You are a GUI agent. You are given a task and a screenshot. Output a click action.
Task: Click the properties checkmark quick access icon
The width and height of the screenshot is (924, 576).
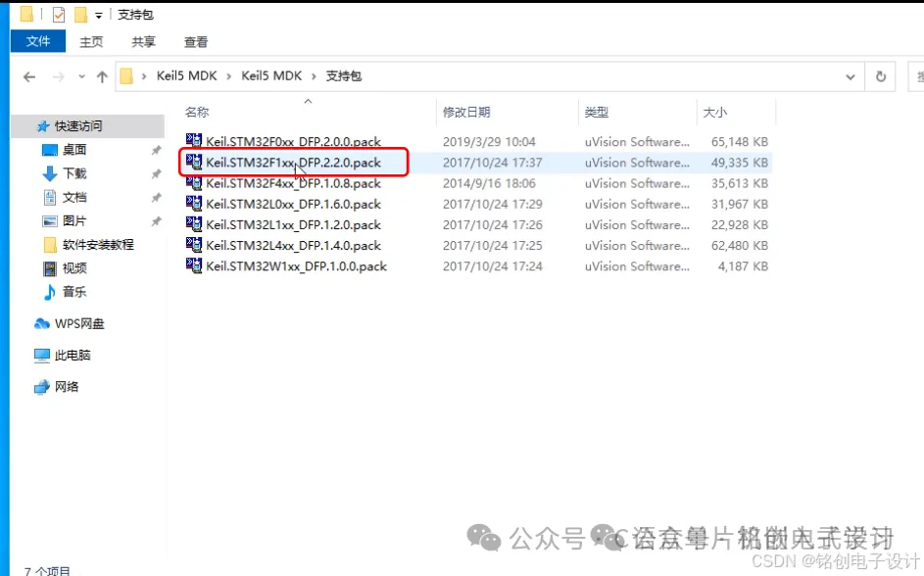click(59, 14)
